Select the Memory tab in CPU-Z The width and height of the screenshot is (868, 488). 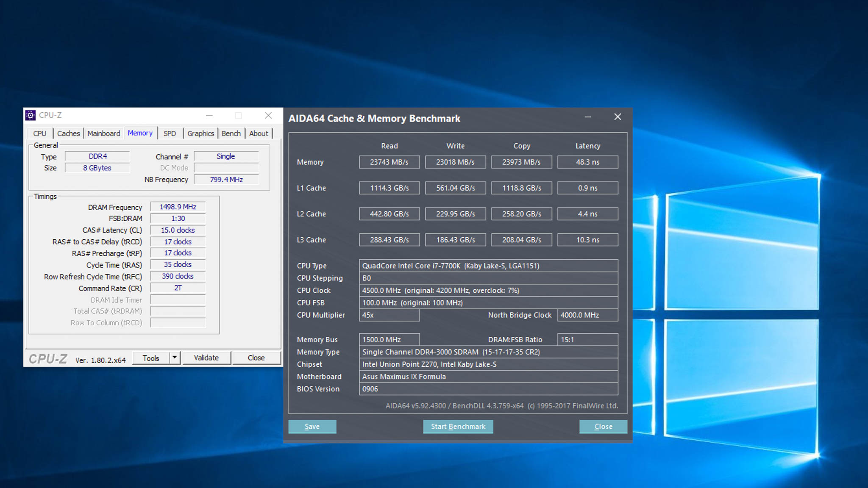pyautogui.click(x=140, y=133)
